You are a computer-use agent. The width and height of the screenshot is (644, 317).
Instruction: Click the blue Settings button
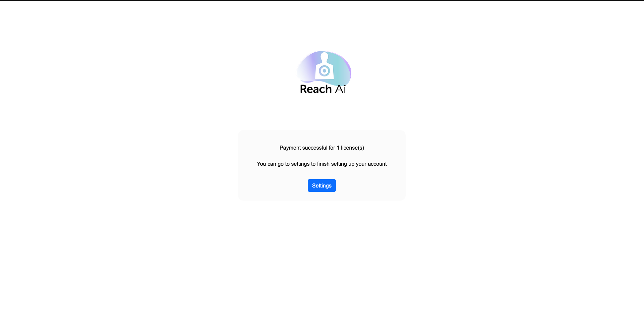(x=321, y=186)
